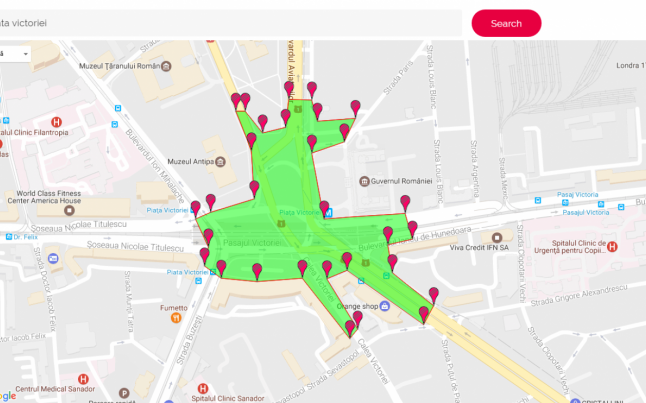Select the Orange shop shopping icon
The width and height of the screenshot is (646, 403).
coord(385,306)
